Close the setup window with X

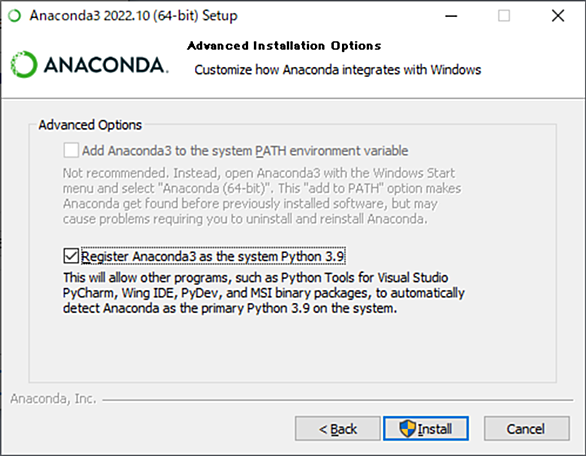point(558,16)
